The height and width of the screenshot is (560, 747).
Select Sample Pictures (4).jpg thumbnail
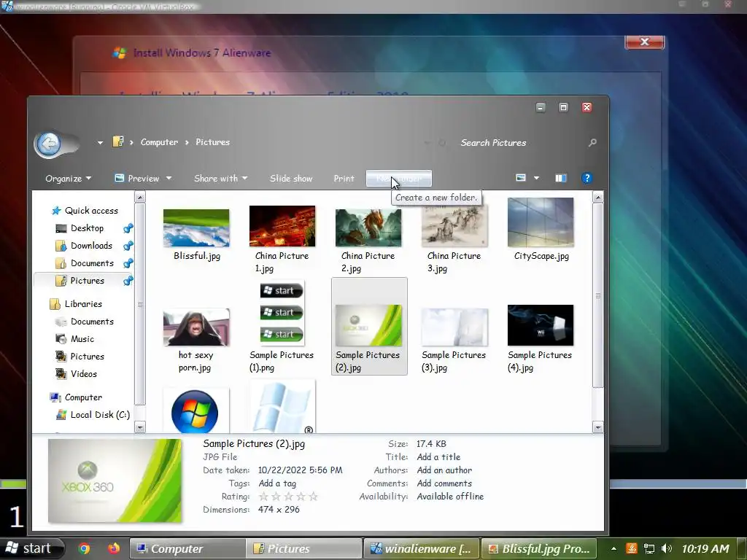pyautogui.click(x=541, y=325)
